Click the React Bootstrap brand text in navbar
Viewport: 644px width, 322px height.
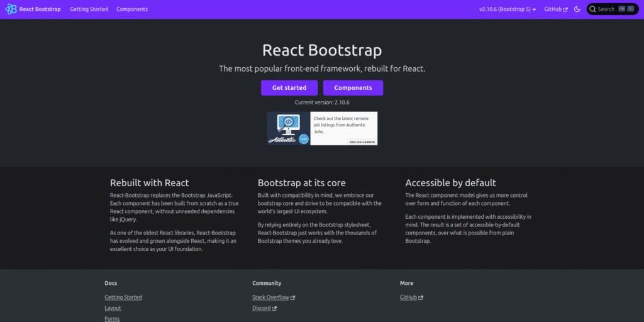coord(40,9)
